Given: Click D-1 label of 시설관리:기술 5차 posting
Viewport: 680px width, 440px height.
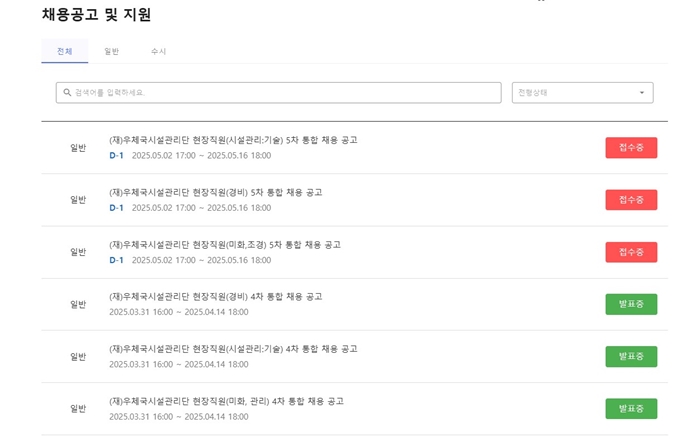Looking at the screenshot, I should [116, 156].
